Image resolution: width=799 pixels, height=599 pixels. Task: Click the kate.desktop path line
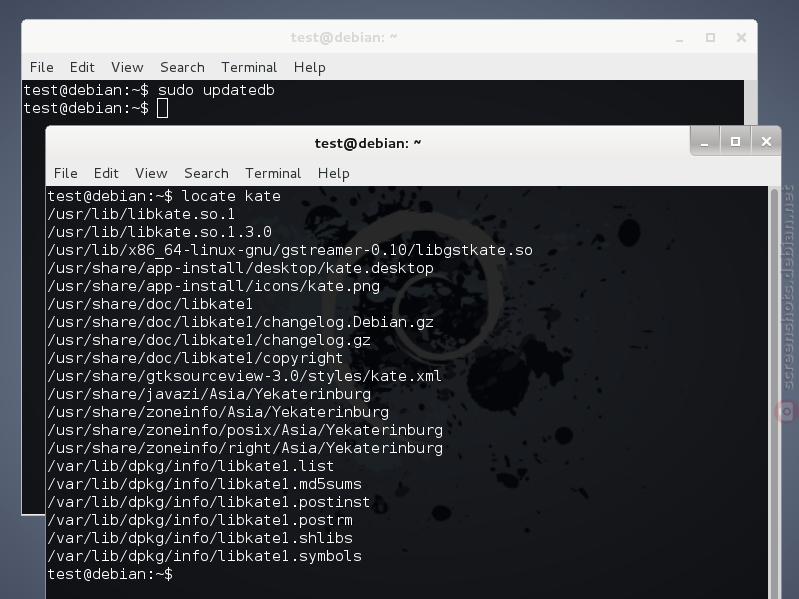pyautogui.click(x=241, y=268)
